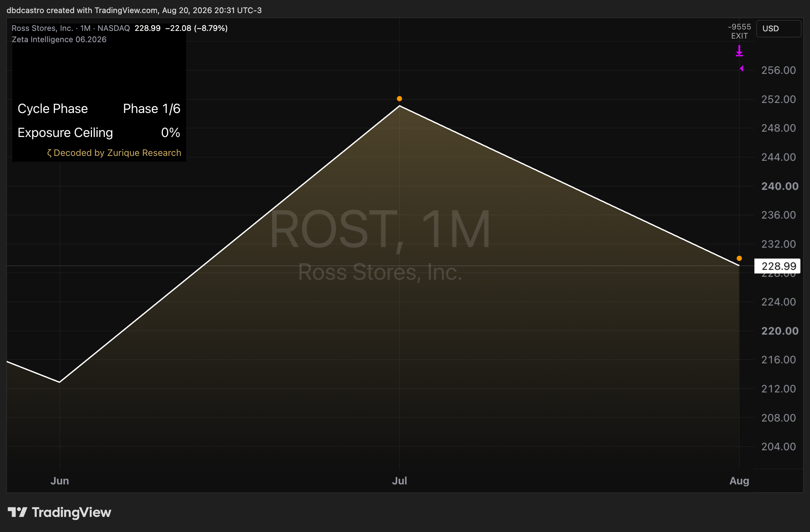Click the 'Cycle Phase' row label
Image resolution: width=810 pixels, height=532 pixels.
click(x=53, y=109)
